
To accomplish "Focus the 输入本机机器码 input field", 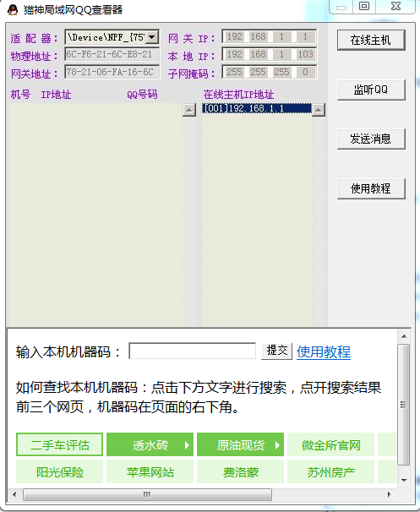I will click(x=193, y=351).
